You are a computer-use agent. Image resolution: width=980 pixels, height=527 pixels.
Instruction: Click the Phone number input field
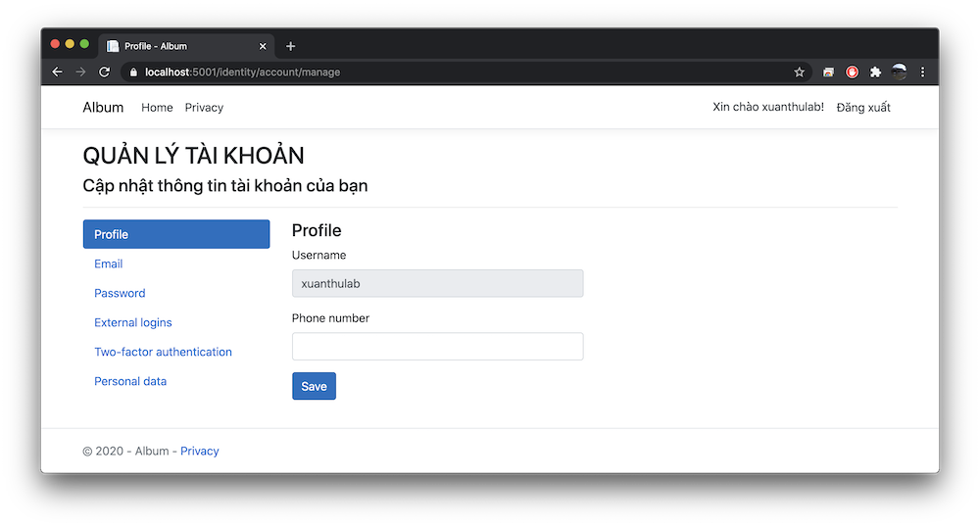point(437,347)
